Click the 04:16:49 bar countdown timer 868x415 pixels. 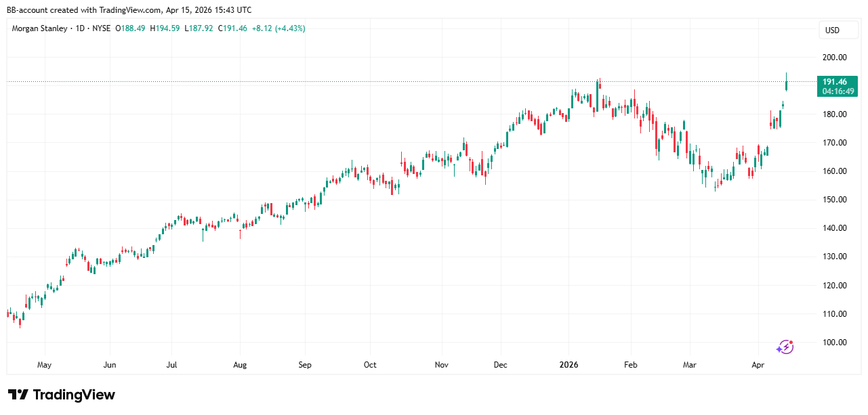click(835, 91)
